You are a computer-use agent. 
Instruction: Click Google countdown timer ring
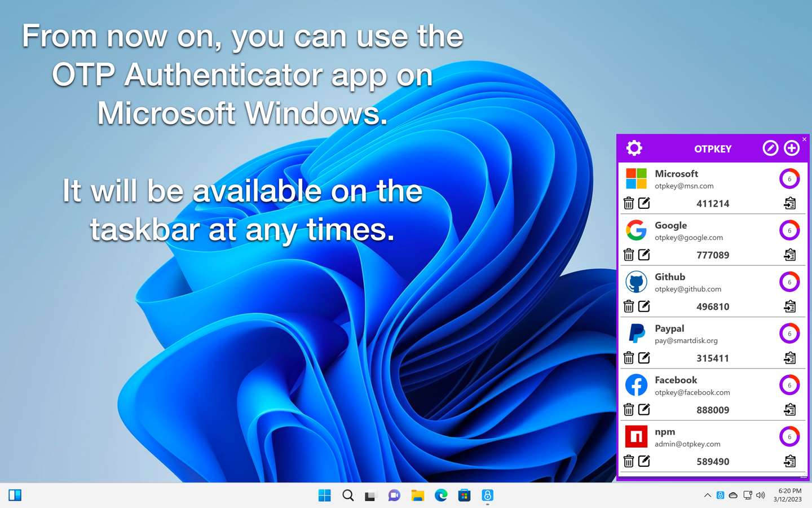[789, 230]
